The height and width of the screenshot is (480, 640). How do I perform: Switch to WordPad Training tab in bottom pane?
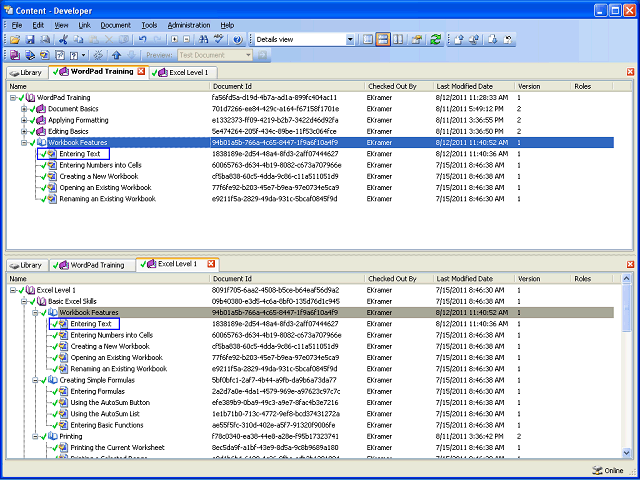92,265
